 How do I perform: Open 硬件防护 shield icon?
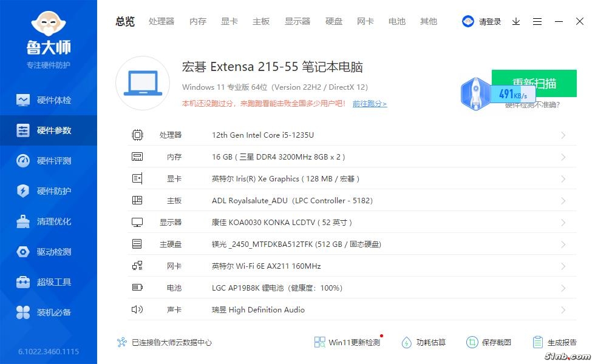(23, 191)
